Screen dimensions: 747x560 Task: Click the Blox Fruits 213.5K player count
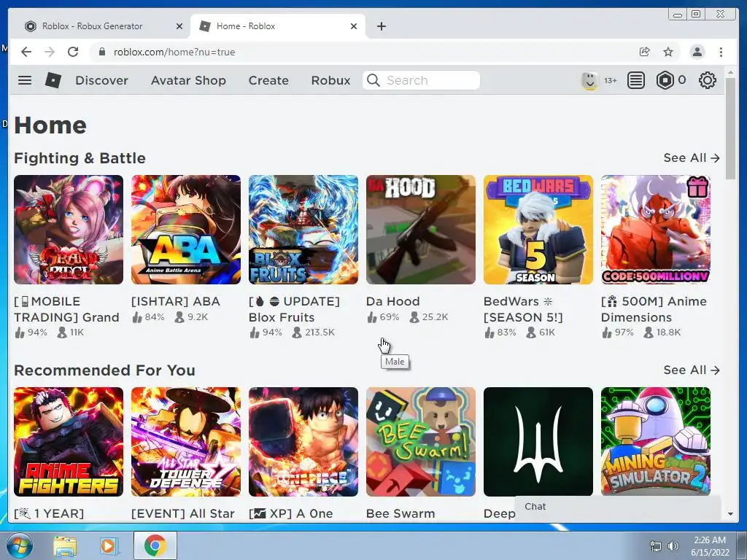[314, 332]
